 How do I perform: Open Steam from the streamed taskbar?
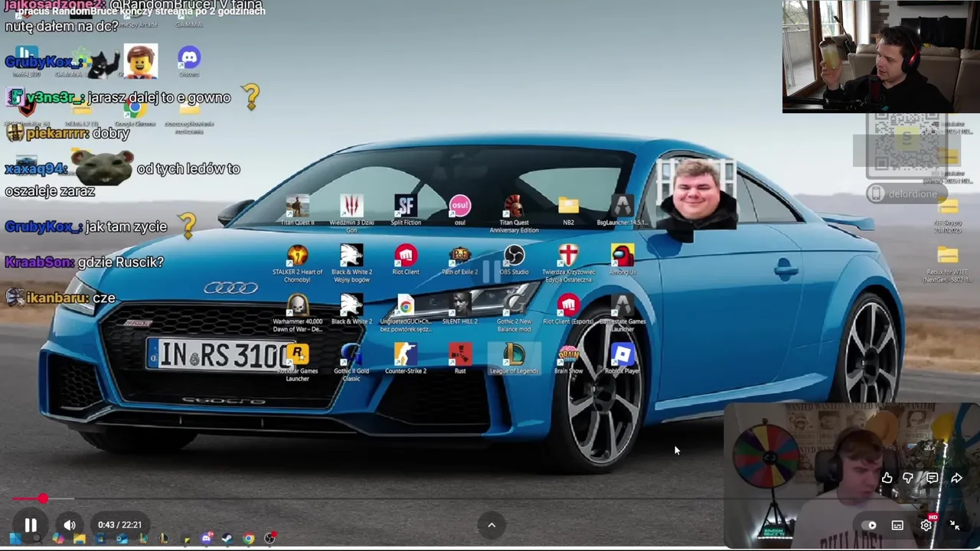click(x=227, y=539)
